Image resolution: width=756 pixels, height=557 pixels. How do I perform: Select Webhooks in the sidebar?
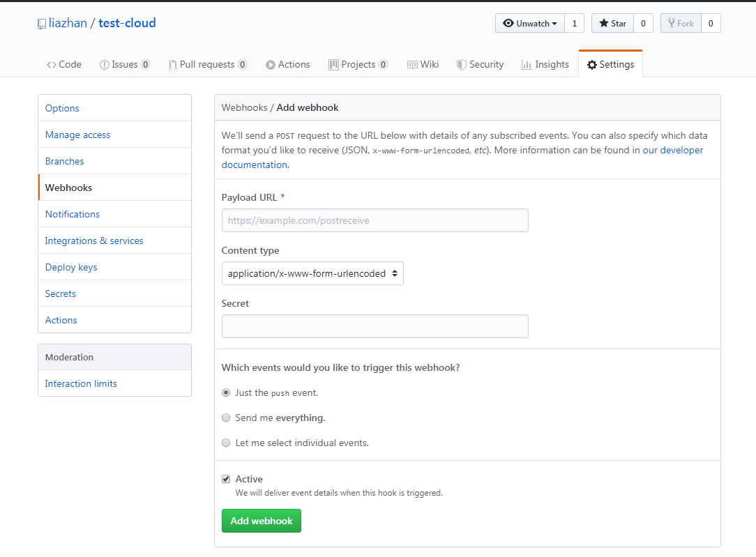115,188
